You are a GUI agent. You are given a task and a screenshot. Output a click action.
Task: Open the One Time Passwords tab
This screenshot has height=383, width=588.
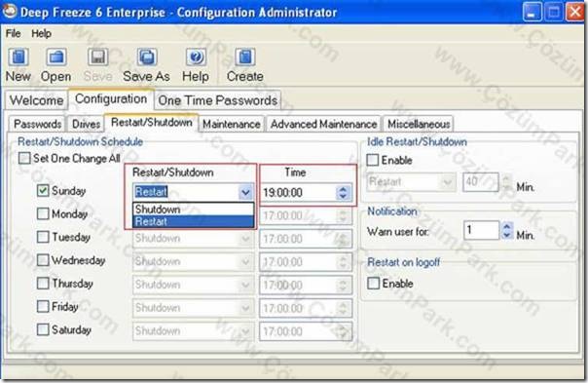[218, 100]
